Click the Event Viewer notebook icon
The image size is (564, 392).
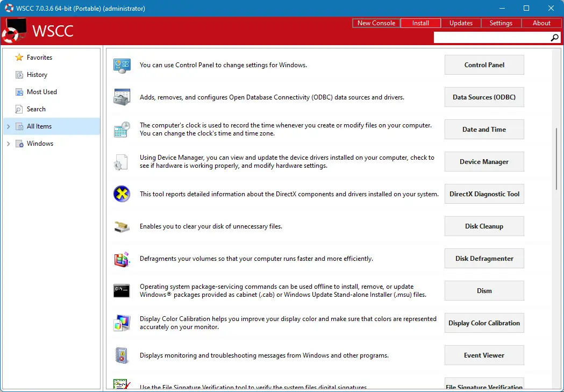(122, 355)
